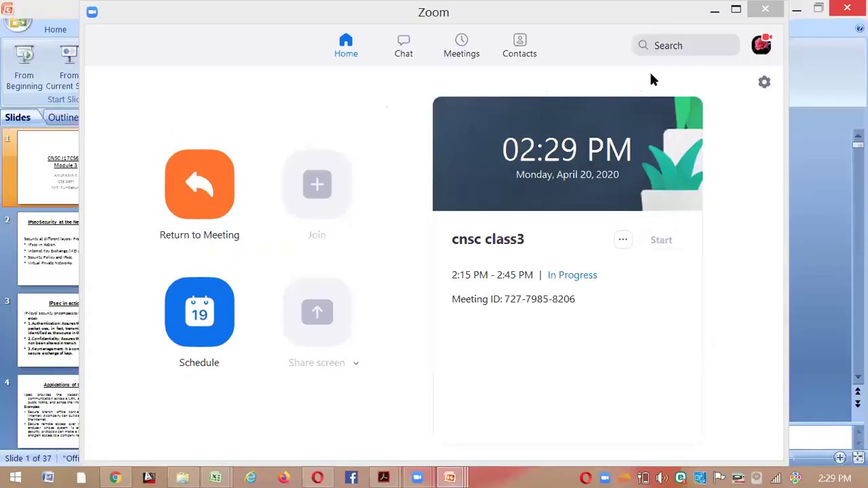Switch to PowerPoint via taskbar icon
The width and height of the screenshot is (868, 488).
pyautogui.click(x=450, y=478)
